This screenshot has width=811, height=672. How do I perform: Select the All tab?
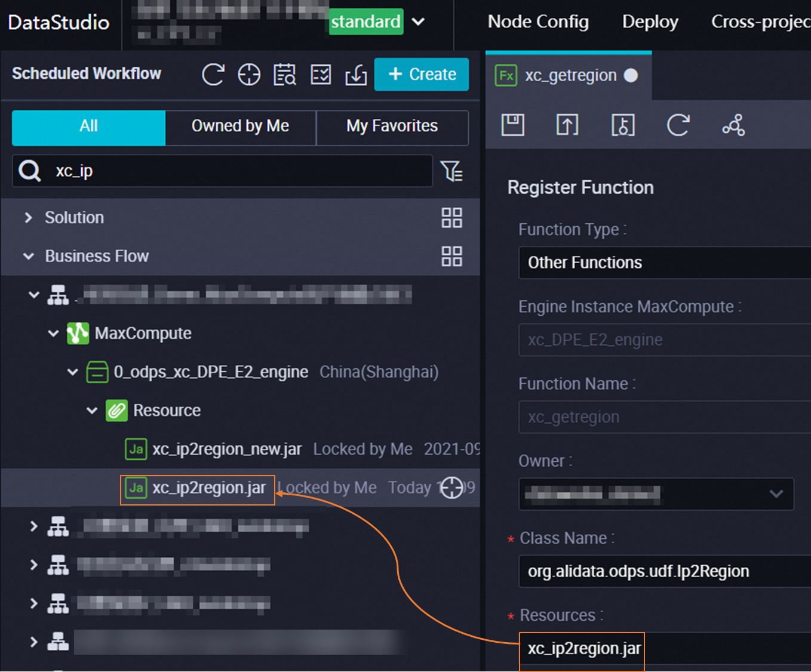88,127
